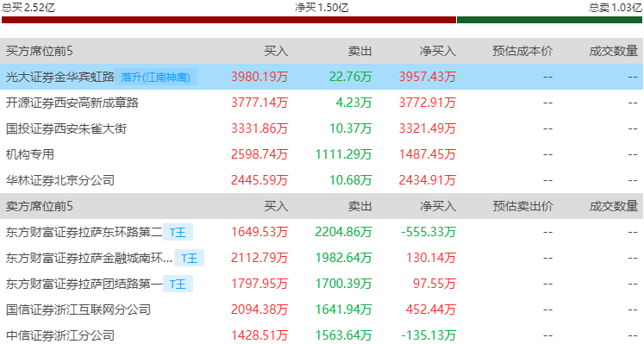The image size is (644, 344).
Task: Open 华林证券北京分公司 seat
Action: coord(60,180)
